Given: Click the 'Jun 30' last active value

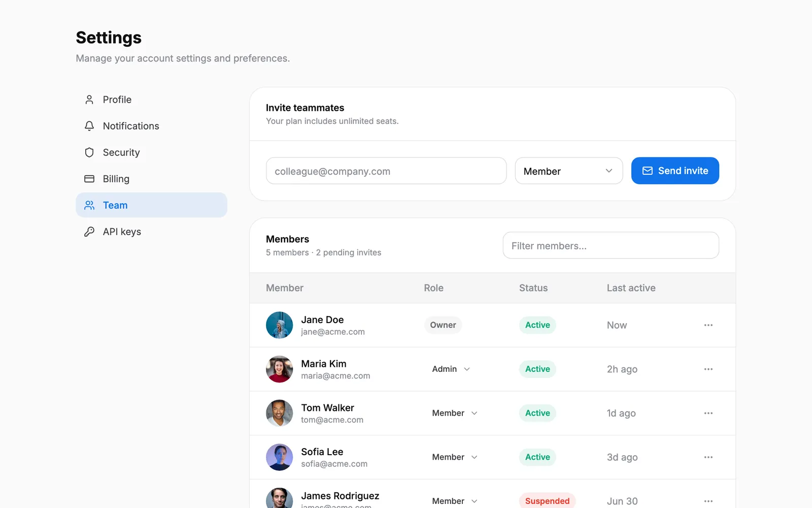Looking at the screenshot, I should (x=622, y=501).
